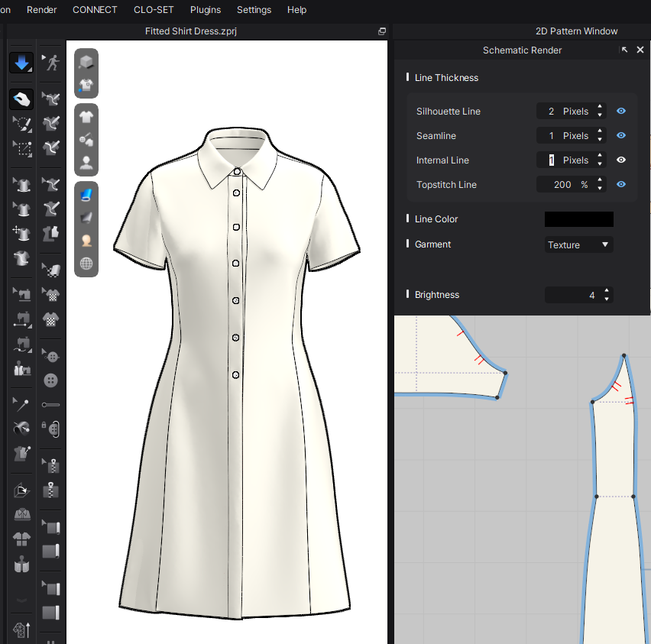This screenshot has height=644, width=651.
Task: Toggle Silhouette Line visibility eye
Action: pos(621,111)
